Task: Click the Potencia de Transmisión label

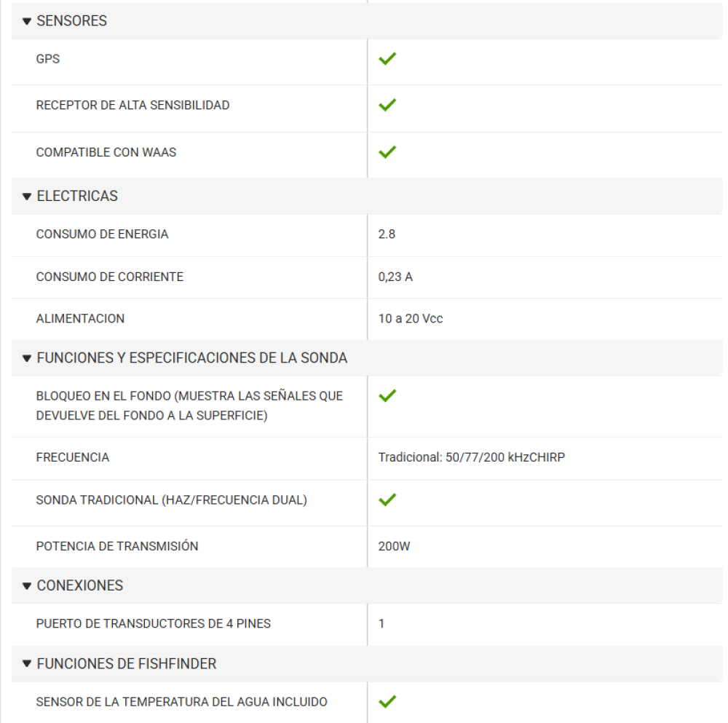Action: click(x=116, y=546)
